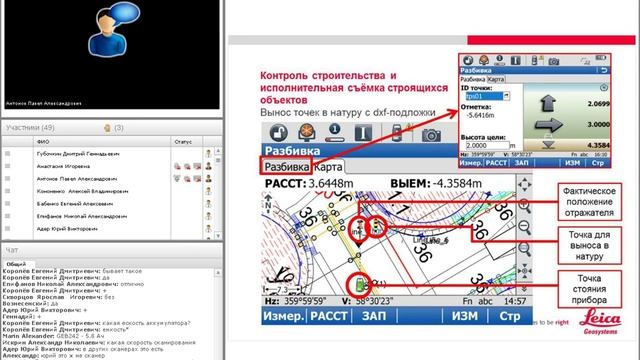Click the user icon in Губочкин Дмитрий row

point(209,154)
